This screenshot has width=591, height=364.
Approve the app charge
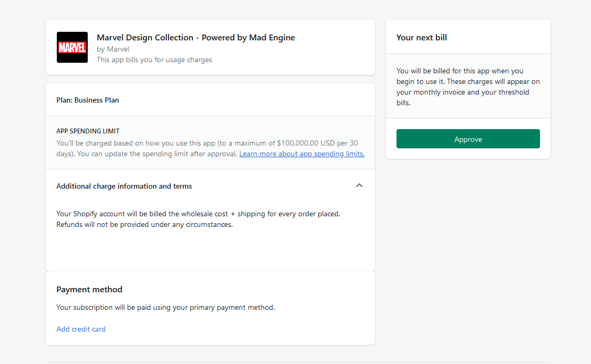coord(468,139)
